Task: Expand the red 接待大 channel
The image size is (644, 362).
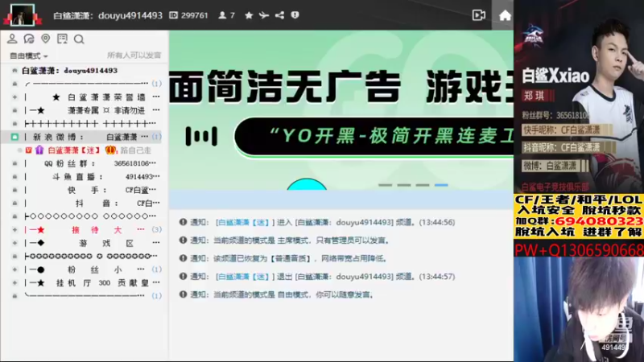Action: tap(14, 230)
